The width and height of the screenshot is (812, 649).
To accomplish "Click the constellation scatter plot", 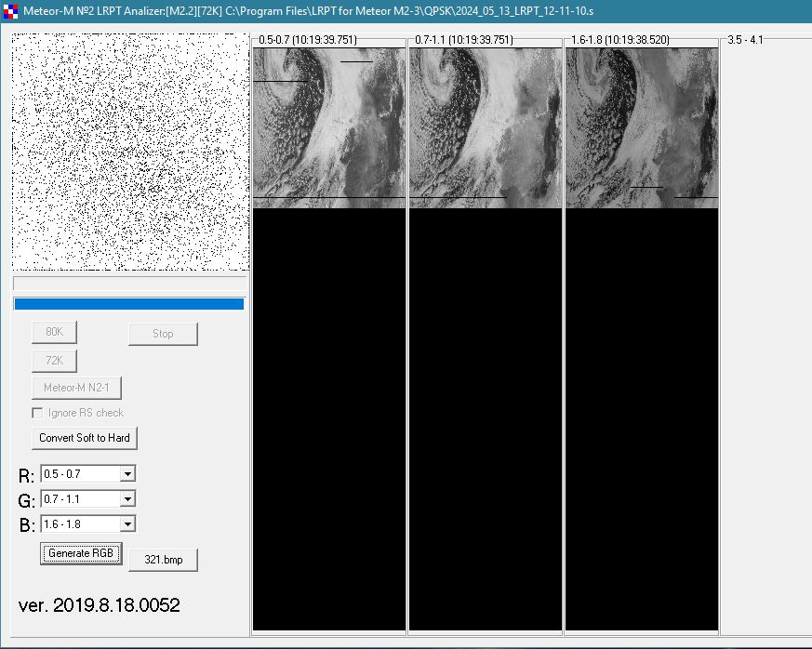I will pyautogui.click(x=130, y=152).
